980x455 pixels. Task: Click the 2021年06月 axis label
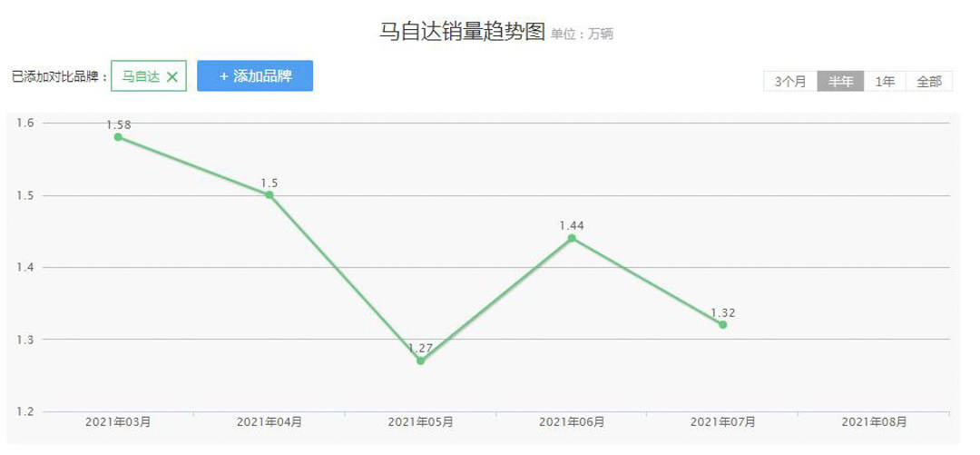point(572,421)
